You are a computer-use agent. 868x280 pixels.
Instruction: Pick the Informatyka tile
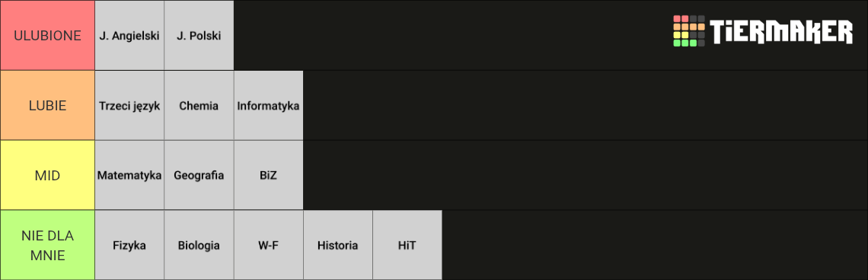click(x=269, y=105)
